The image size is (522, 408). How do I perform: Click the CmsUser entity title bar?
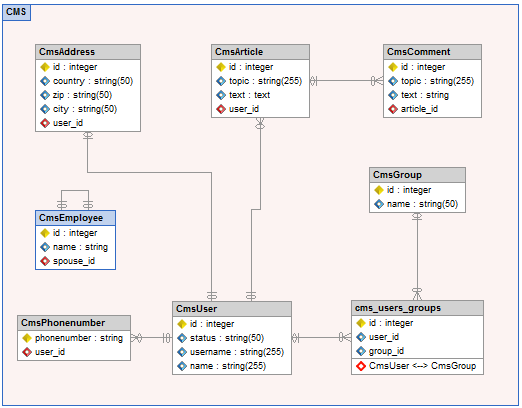tap(232, 309)
